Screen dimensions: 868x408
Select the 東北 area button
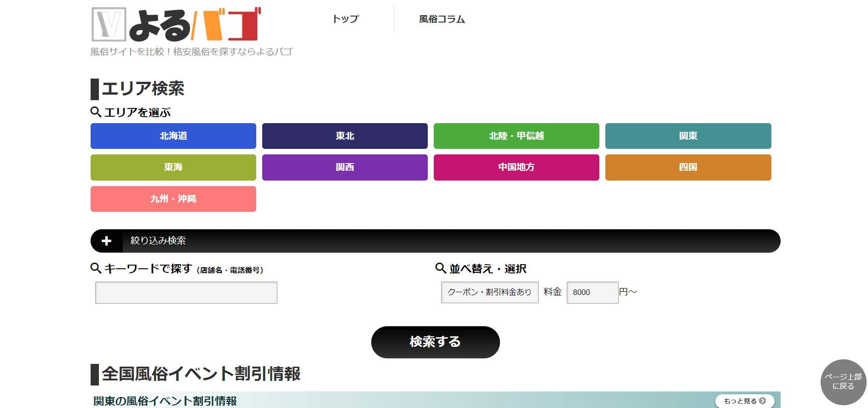pyautogui.click(x=345, y=136)
